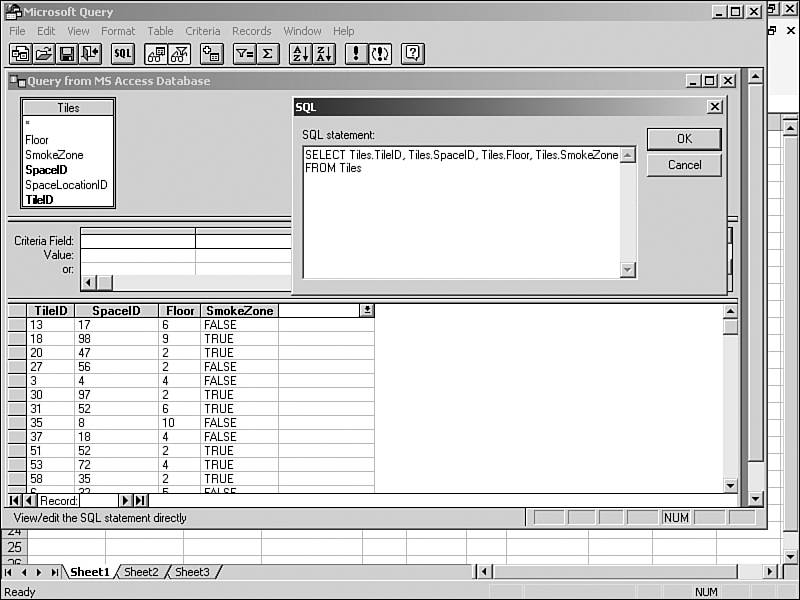This screenshot has width=800, height=600.
Task: Click inside the SQL statement text box
Action: click(x=462, y=212)
